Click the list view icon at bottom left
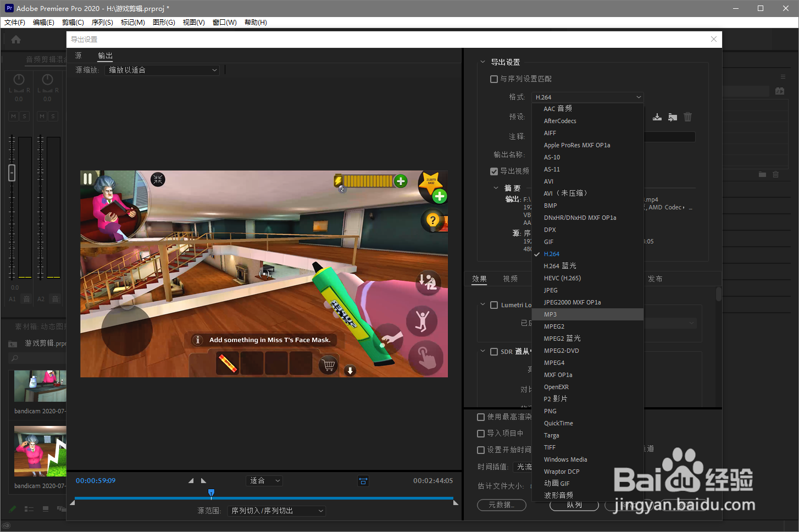Viewport: 799px width, 532px height. point(29,509)
